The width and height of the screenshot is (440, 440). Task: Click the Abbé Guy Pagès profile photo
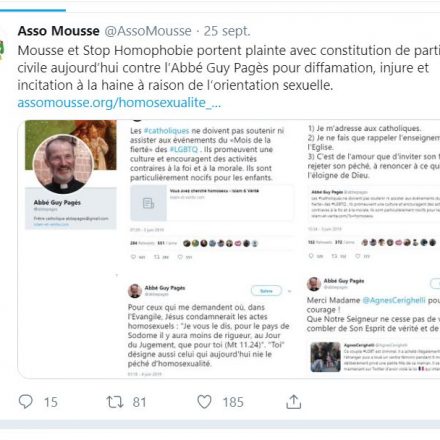click(x=63, y=164)
